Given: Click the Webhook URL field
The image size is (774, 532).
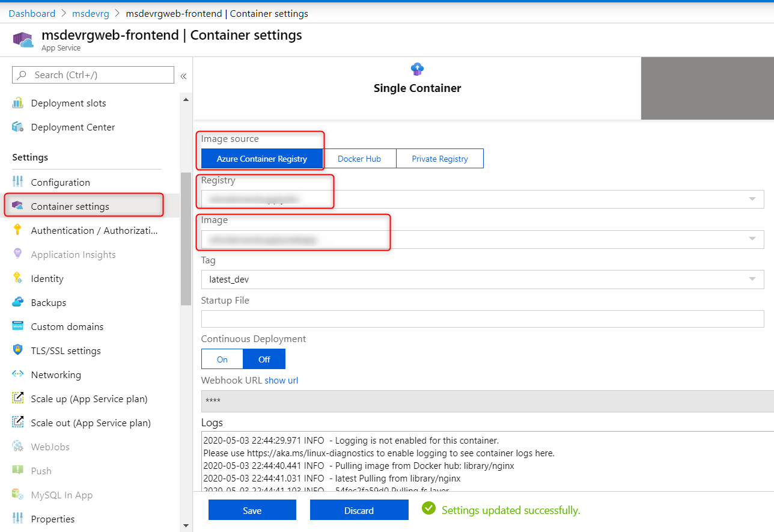Looking at the screenshot, I should point(487,401).
